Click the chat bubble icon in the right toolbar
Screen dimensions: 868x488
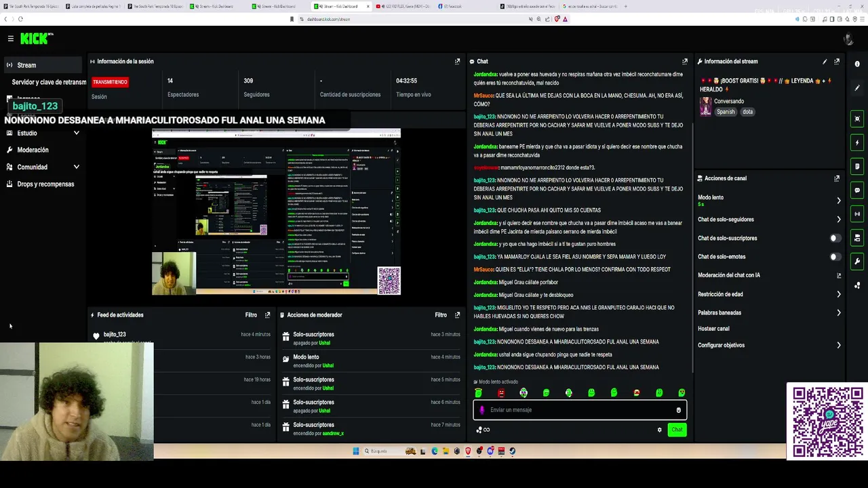coord(857,190)
